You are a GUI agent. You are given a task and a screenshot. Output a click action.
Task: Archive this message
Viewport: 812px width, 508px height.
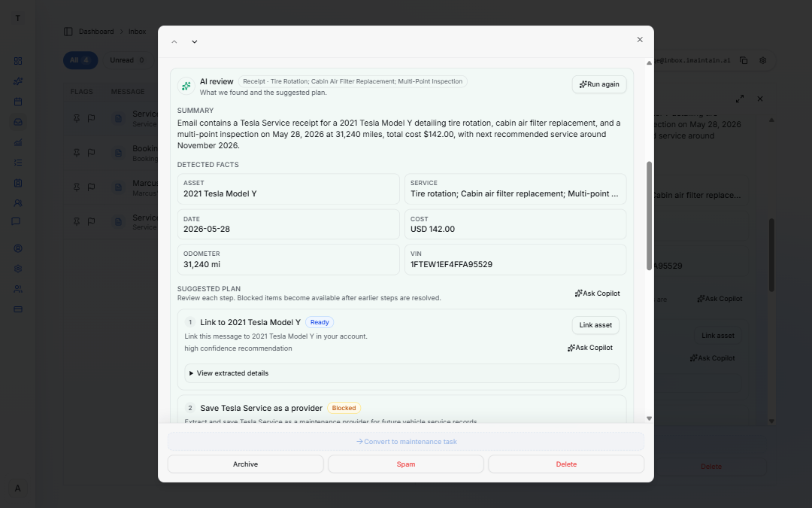[245, 464]
